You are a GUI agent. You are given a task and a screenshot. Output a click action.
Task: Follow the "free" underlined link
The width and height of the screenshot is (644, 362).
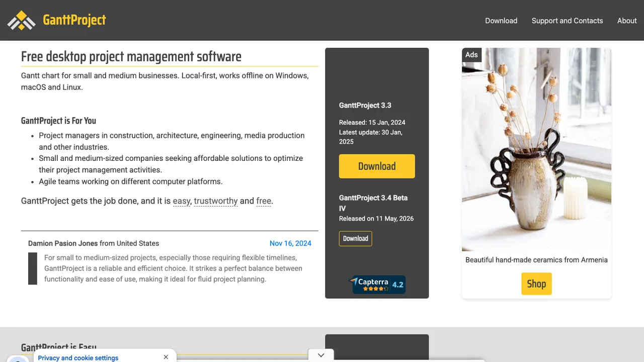click(264, 201)
